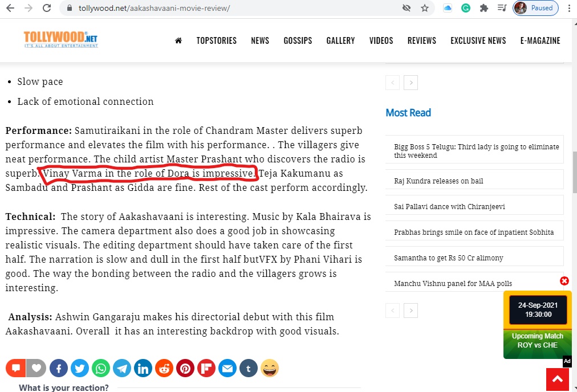
Task: Click the bold Analysis: heading text
Action: click(x=30, y=317)
